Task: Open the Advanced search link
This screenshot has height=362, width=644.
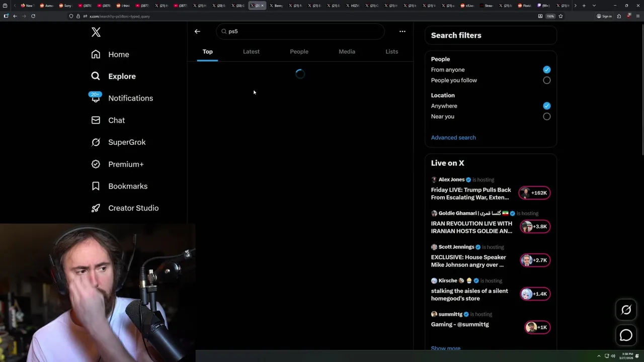Action: pos(453,137)
